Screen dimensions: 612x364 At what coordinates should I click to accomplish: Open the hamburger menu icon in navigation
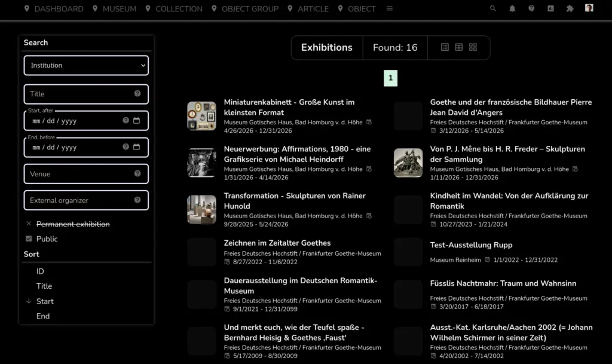point(390,8)
